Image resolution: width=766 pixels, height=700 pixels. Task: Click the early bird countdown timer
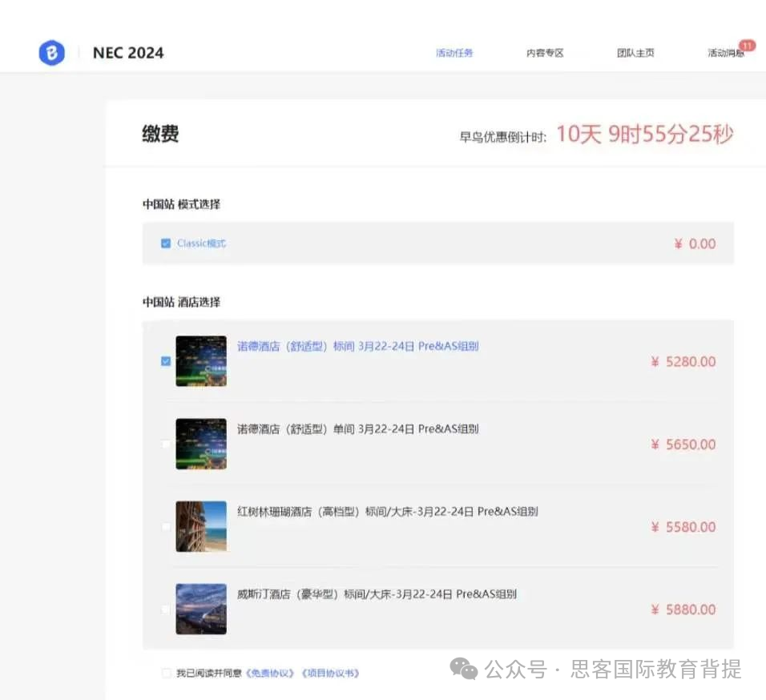(x=647, y=133)
